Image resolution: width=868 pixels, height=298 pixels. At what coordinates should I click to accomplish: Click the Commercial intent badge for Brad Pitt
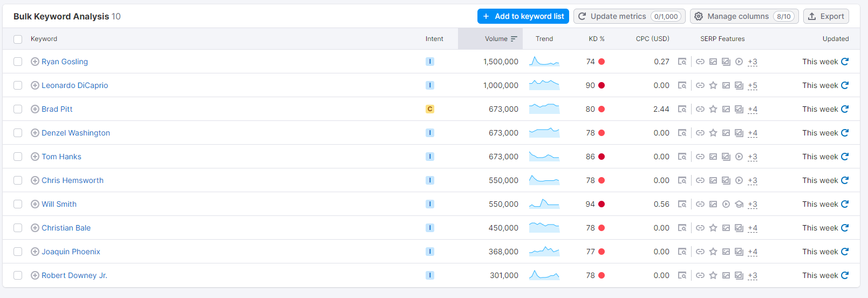pos(430,109)
